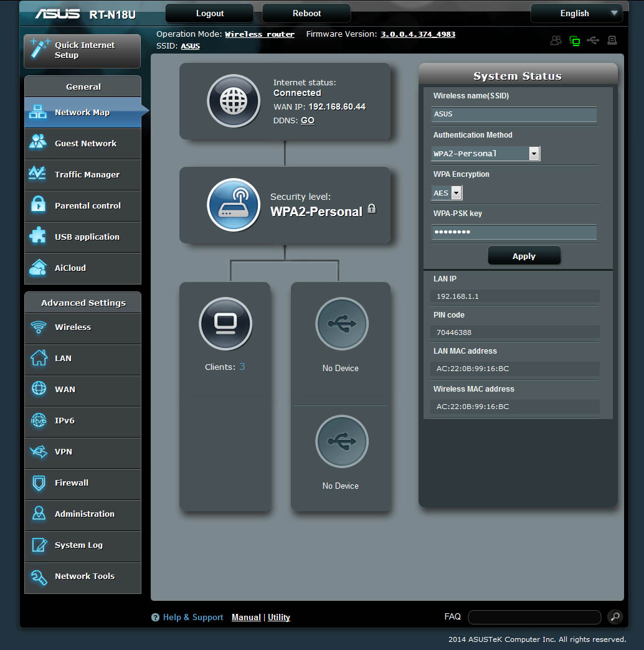Open the Help & Support link
The height and width of the screenshot is (650, 644).
point(193,617)
